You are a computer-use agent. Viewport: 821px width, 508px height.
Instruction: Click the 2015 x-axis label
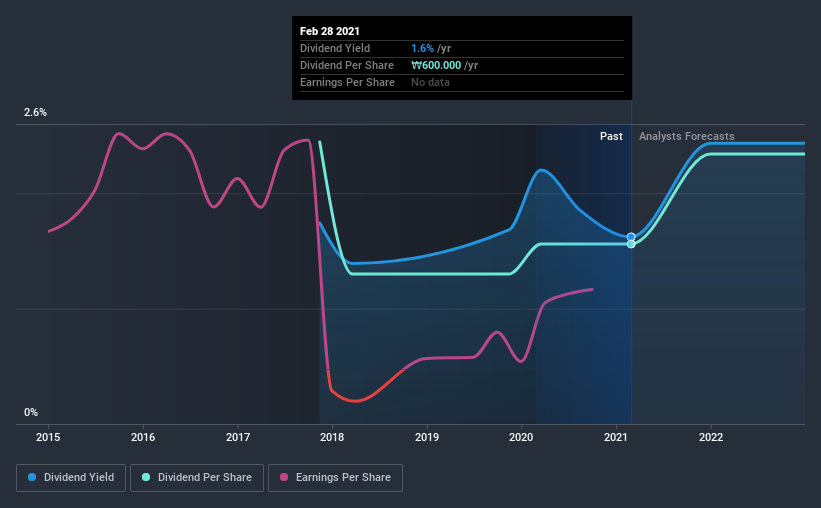point(48,437)
